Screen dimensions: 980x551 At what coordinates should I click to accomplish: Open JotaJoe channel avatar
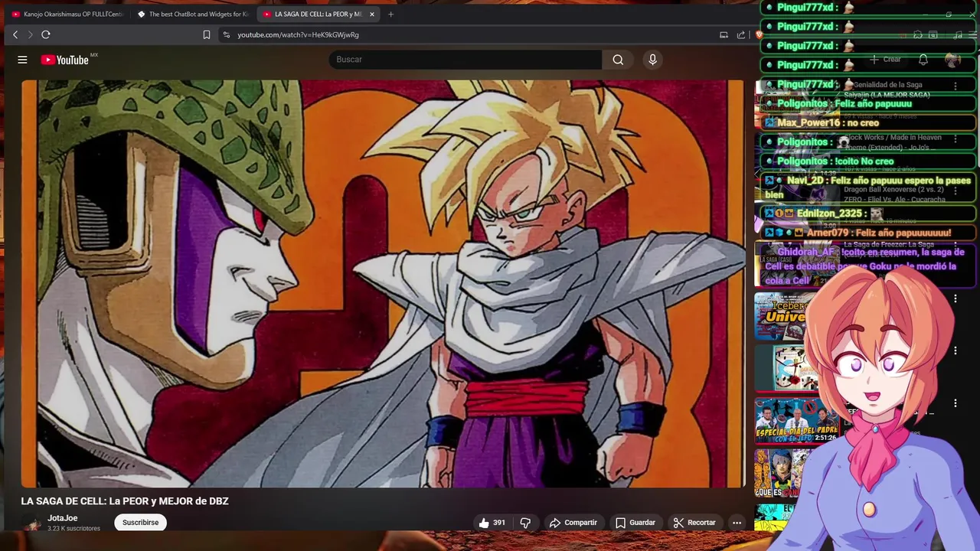(32, 523)
